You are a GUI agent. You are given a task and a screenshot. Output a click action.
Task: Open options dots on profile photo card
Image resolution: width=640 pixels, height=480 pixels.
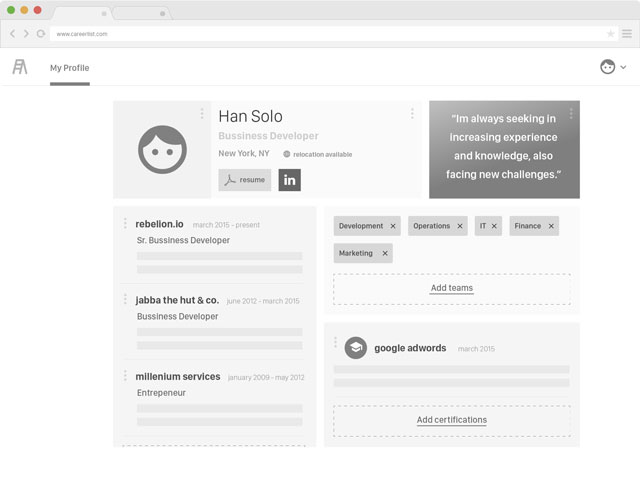click(x=202, y=113)
